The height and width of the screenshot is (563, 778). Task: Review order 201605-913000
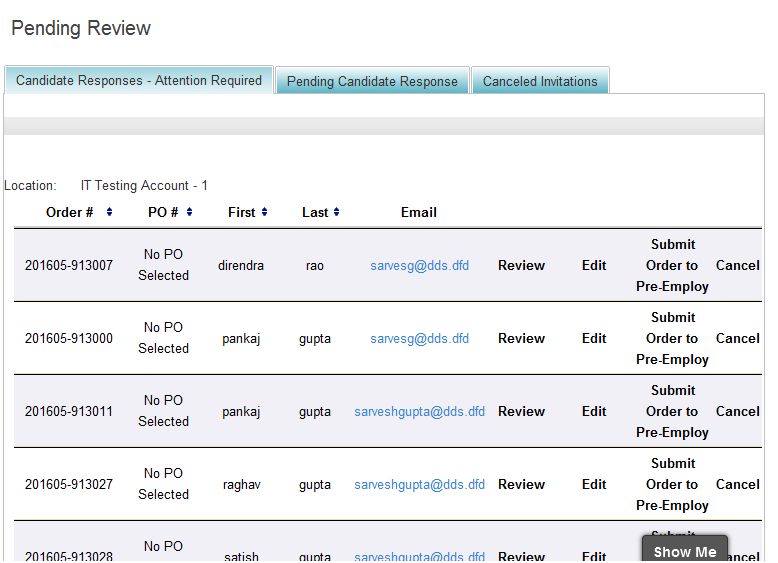521,338
